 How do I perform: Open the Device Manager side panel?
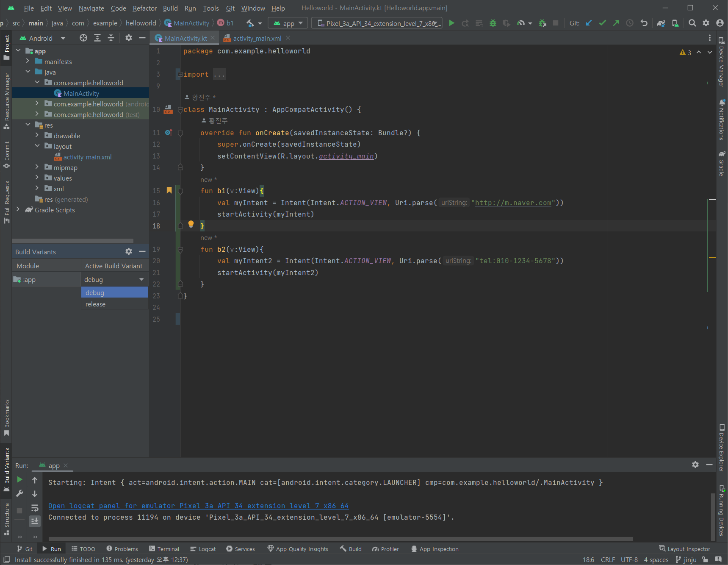(x=722, y=62)
